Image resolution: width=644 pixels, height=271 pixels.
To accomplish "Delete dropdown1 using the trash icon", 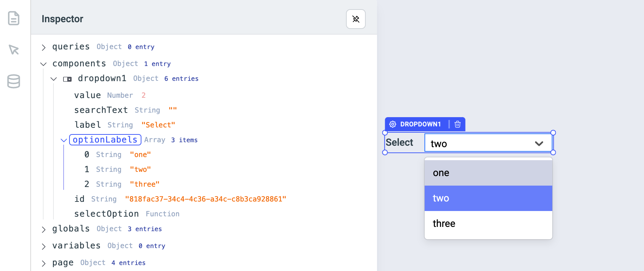I will tap(457, 124).
